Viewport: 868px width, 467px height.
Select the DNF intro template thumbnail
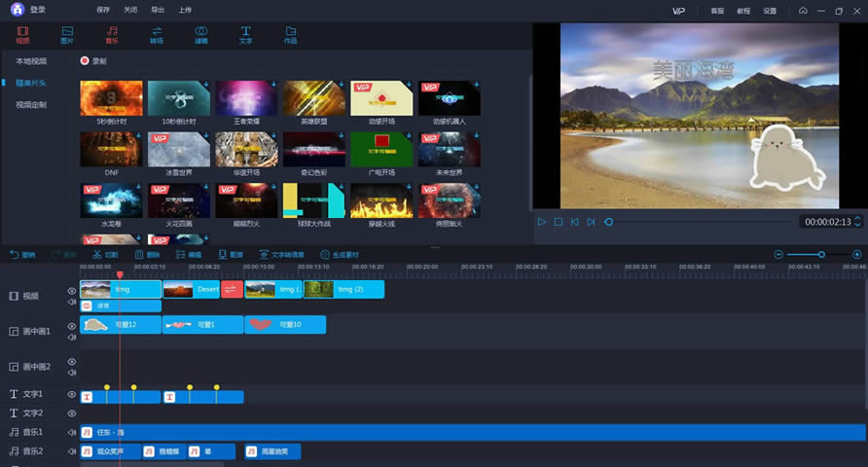[x=111, y=150]
